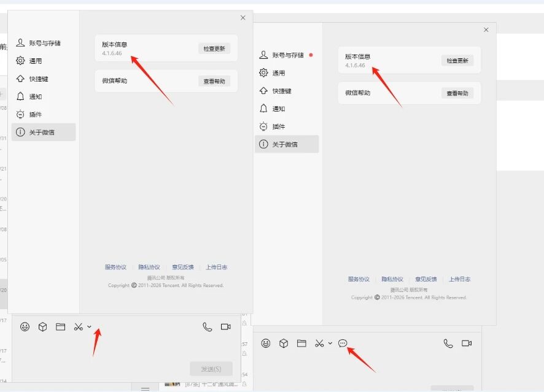Click 查看帮助 in left settings window

point(214,81)
